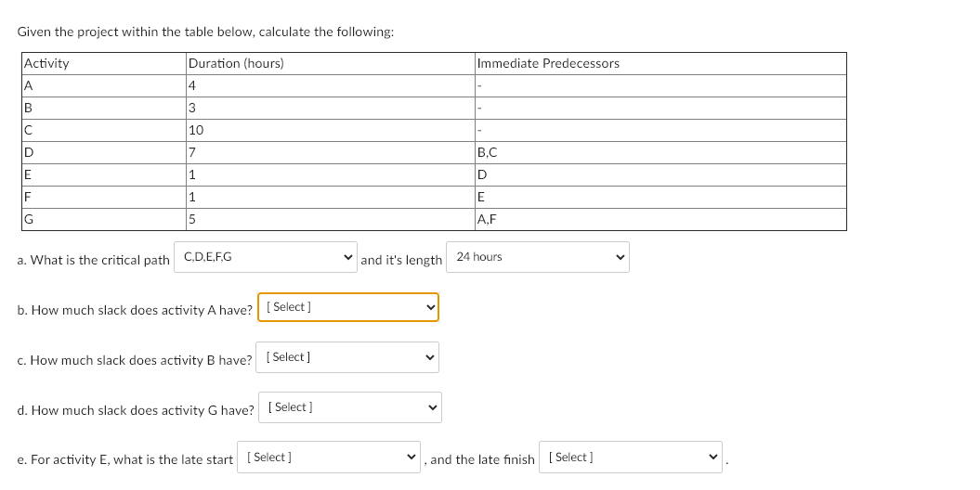Screen dimensions: 980x490
Task: Click the "Given the project" instruction text
Action: point(205,32)
